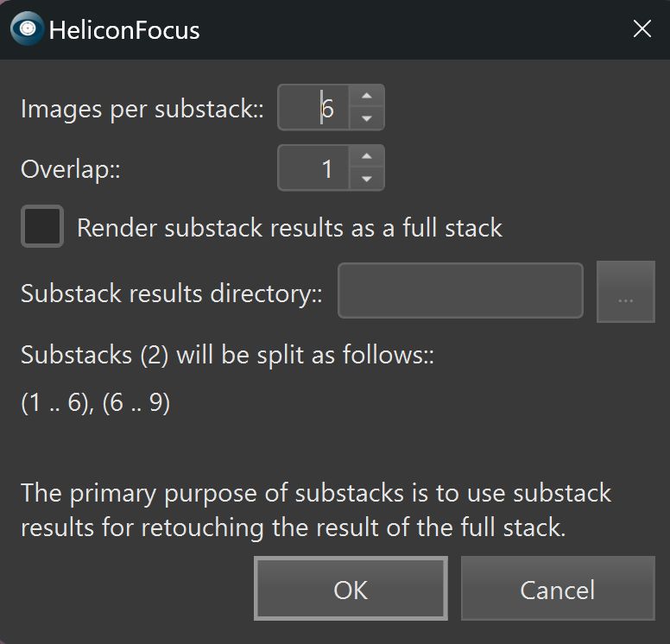This screenshot has width=670, height=644.
Task: Click the 'Render substack results as a full stack' label
Action: click(x=289, y=228)
